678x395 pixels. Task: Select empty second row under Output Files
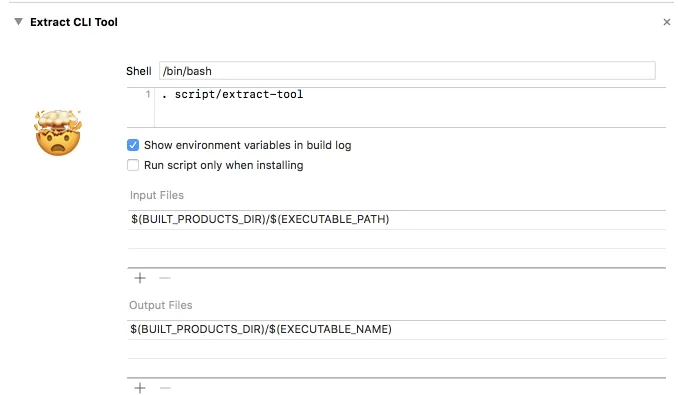(396, 349)
